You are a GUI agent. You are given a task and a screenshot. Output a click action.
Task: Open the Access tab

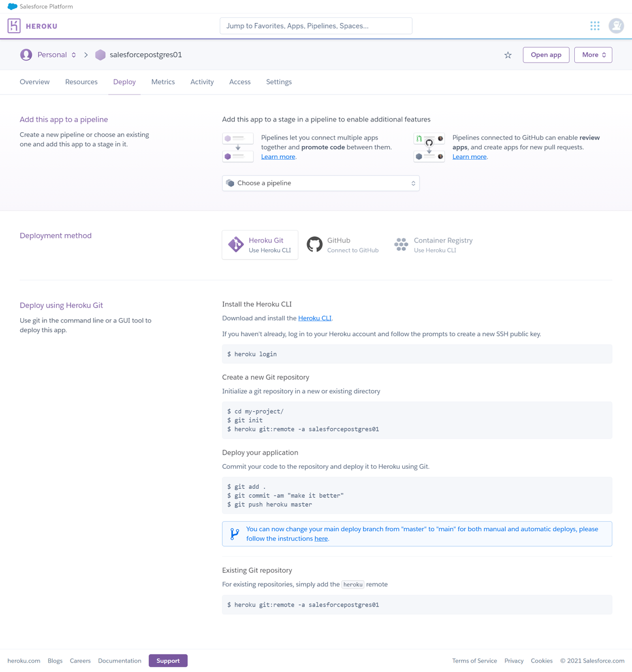(x=240, y=82)
